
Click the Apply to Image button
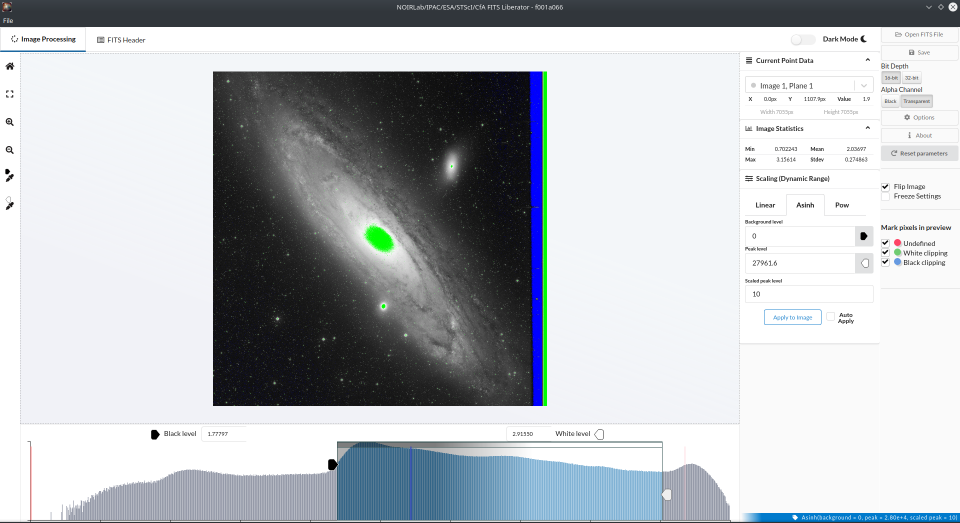pos(792,317)
